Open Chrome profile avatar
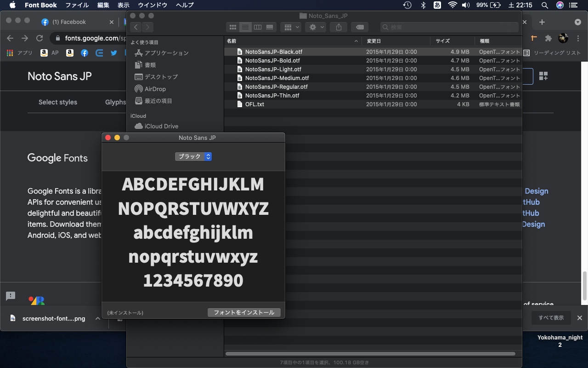This screenshot has width=588, height=368. [563, 38]
